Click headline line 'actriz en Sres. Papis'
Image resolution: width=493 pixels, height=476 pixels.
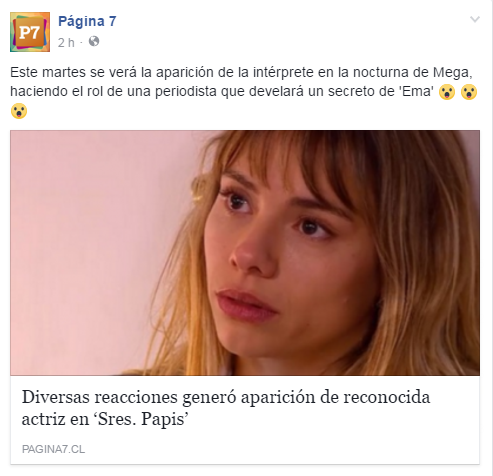click(105, 419)
